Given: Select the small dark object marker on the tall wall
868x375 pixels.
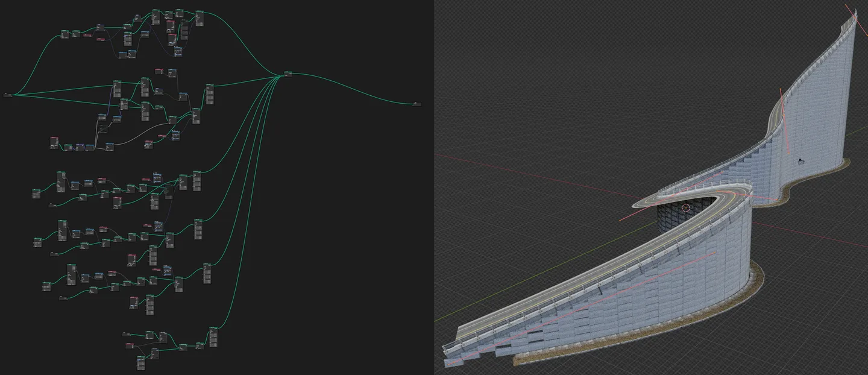Looking at the screenshot, I should pos(801,162).
